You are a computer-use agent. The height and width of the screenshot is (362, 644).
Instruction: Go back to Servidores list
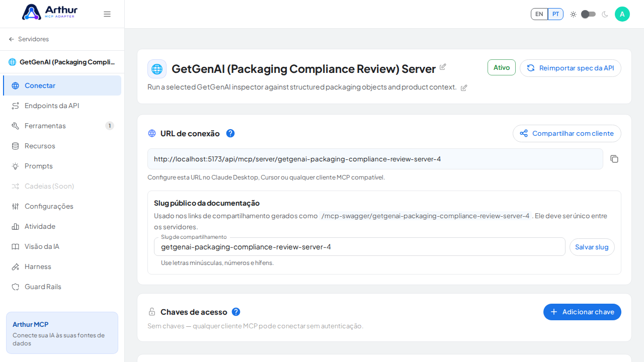pyautogui.click(x=29, y=39)
